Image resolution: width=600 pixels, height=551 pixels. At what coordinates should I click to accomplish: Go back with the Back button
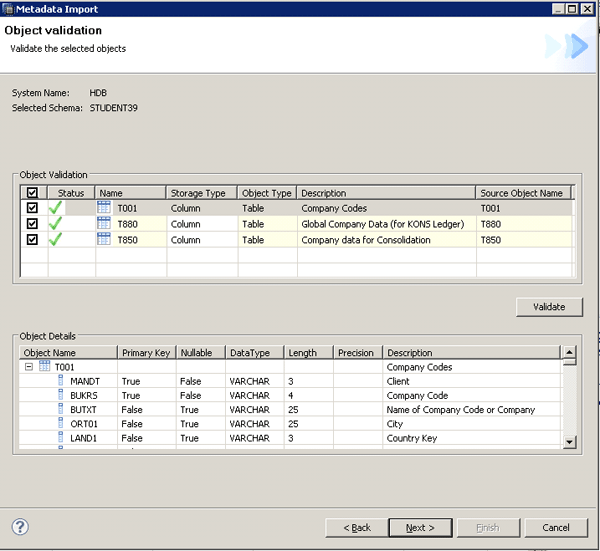[356, 527]
